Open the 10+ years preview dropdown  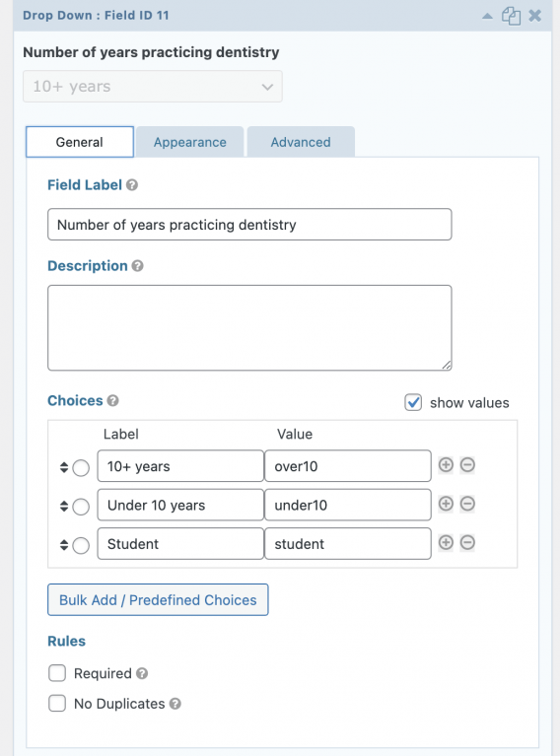[x=153, y=87]
